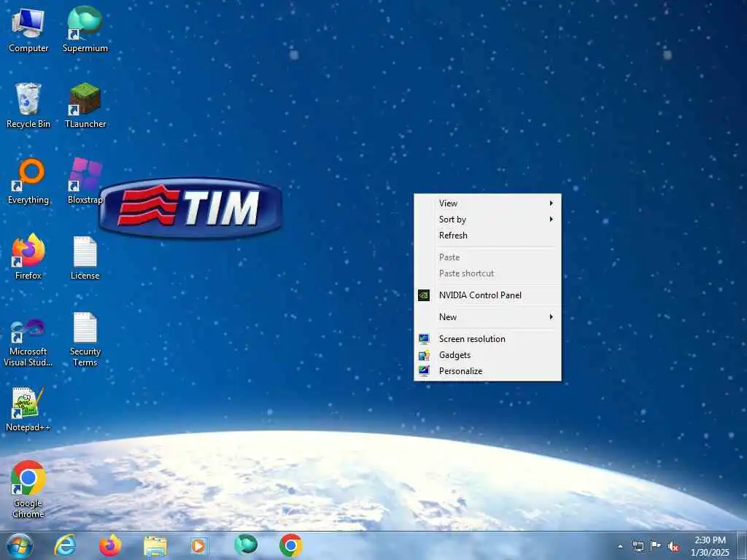Open Windows Media Player from taskbar

click(198, 546)
